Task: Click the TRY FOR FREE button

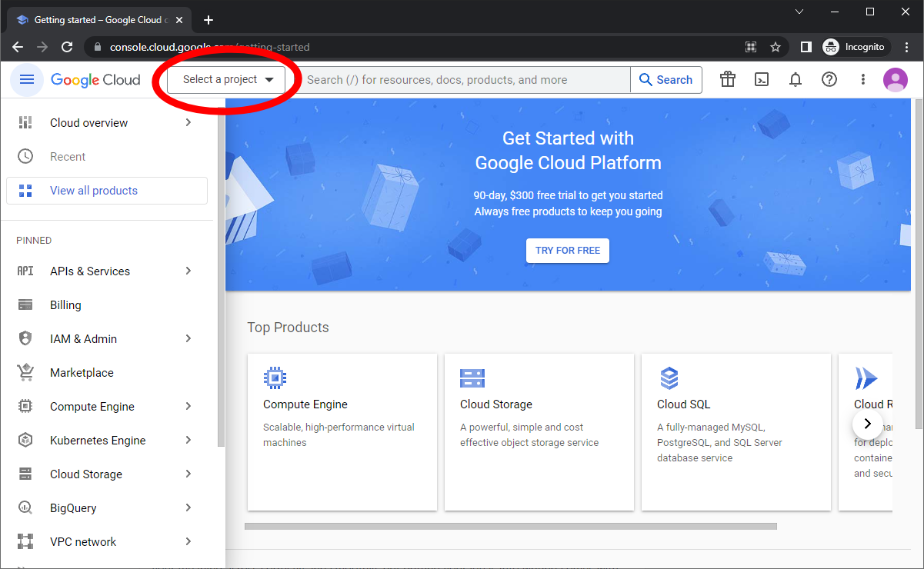Action: point(568,251)
